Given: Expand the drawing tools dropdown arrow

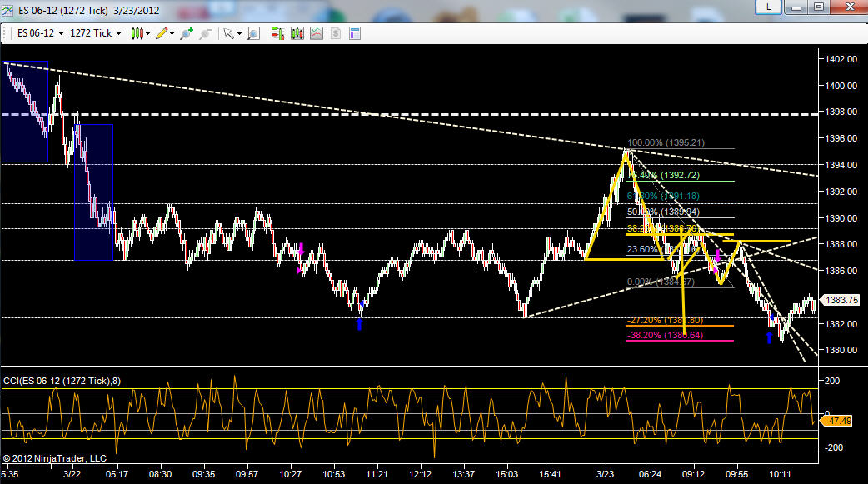Looking at the screenshot, I should point(172,34).
